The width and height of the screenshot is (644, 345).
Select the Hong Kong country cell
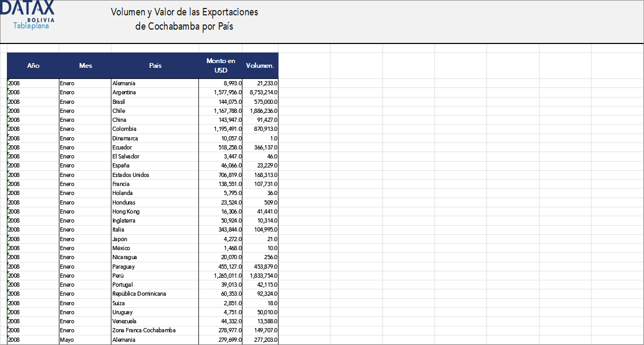(x=155, y=211)
